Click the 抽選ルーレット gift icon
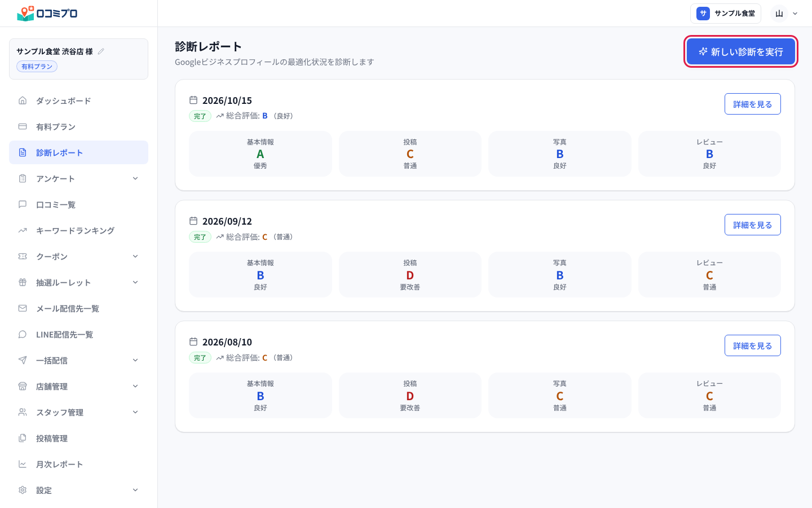 pyautogui.click(x=23, y=282)
